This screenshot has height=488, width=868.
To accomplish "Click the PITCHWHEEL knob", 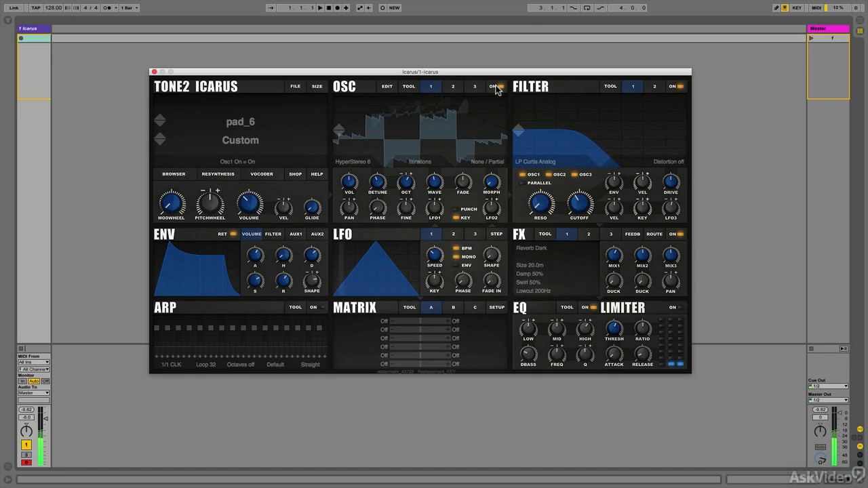I will point(210,203).
